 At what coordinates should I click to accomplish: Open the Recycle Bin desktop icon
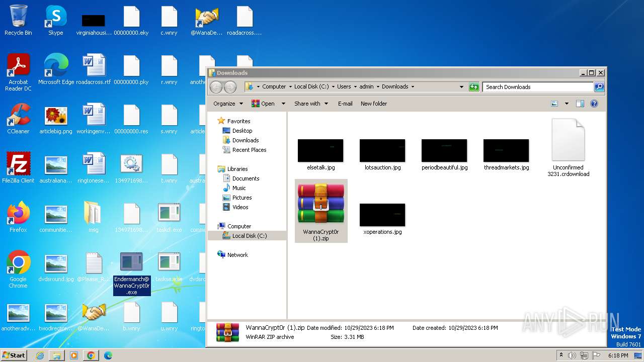point(18,21)
